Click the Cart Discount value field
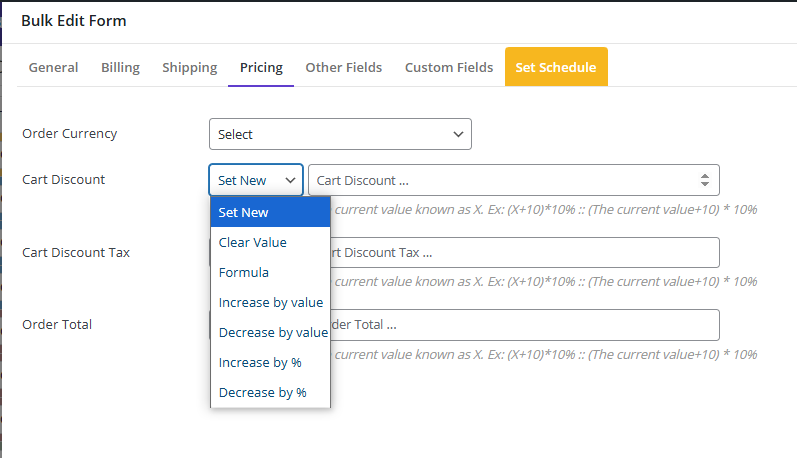 [500, 180]
